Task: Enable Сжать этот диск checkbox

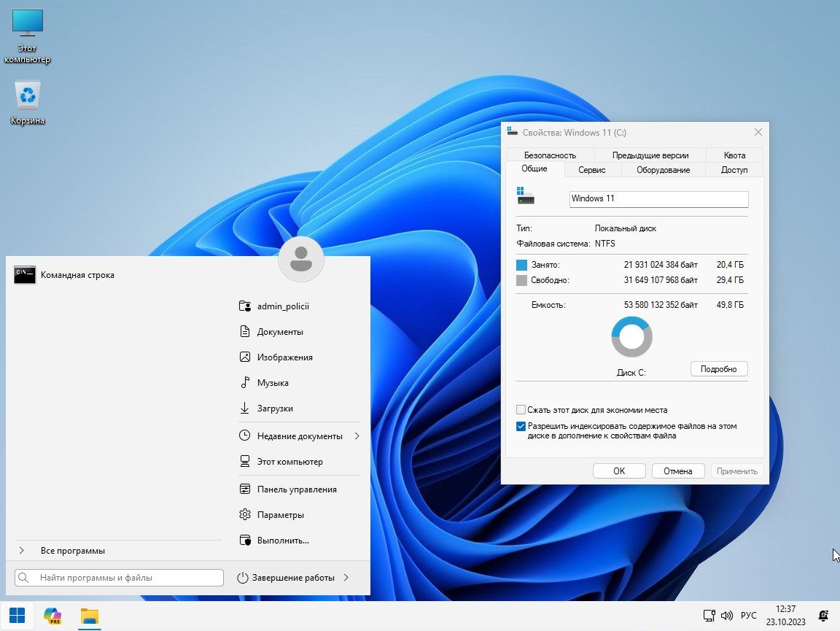Action: [x=521, y=409]
